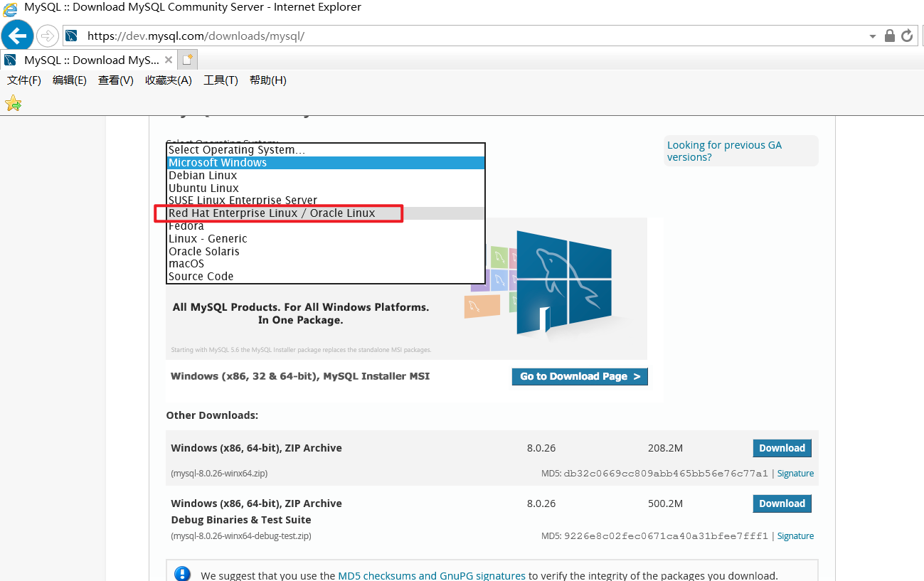Select Red Hat Enterprise Linux / Oracle Linux

[326, 213]
